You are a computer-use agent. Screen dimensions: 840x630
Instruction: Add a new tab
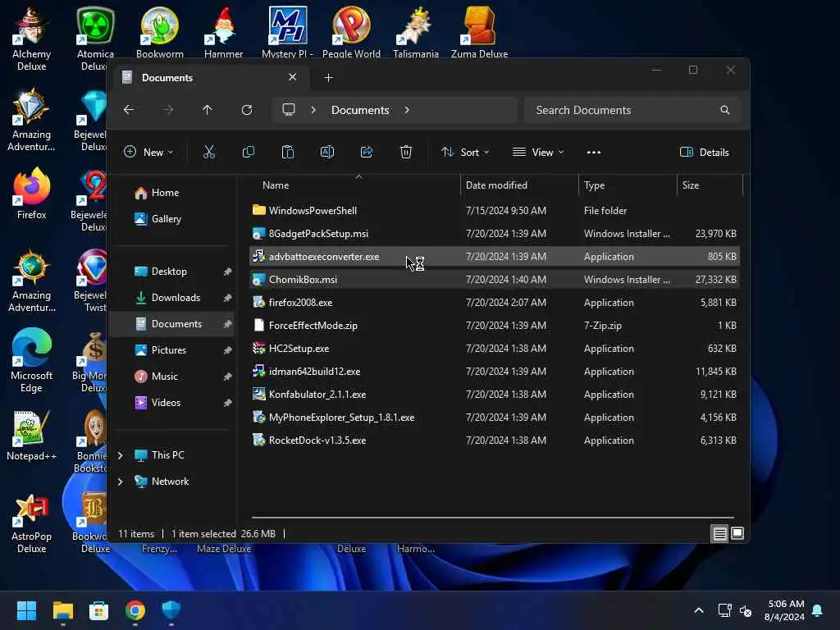point(328,78)
